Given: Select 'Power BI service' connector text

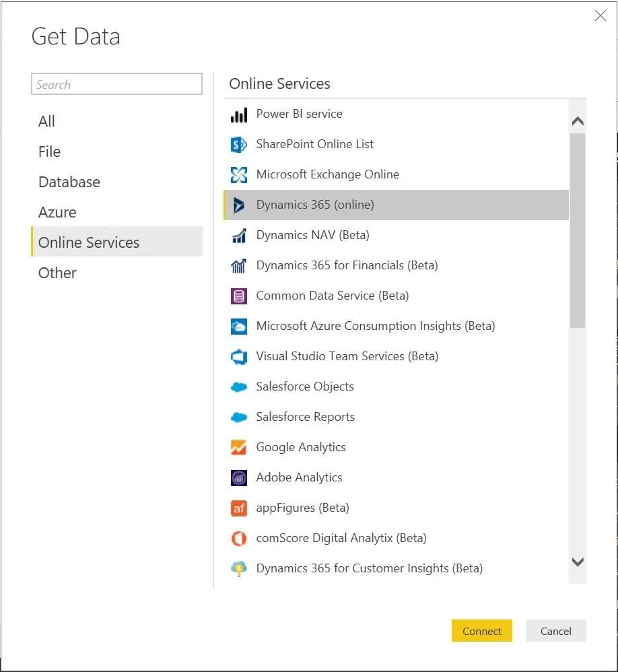Looking at the screenshot, I should (299, 114).
